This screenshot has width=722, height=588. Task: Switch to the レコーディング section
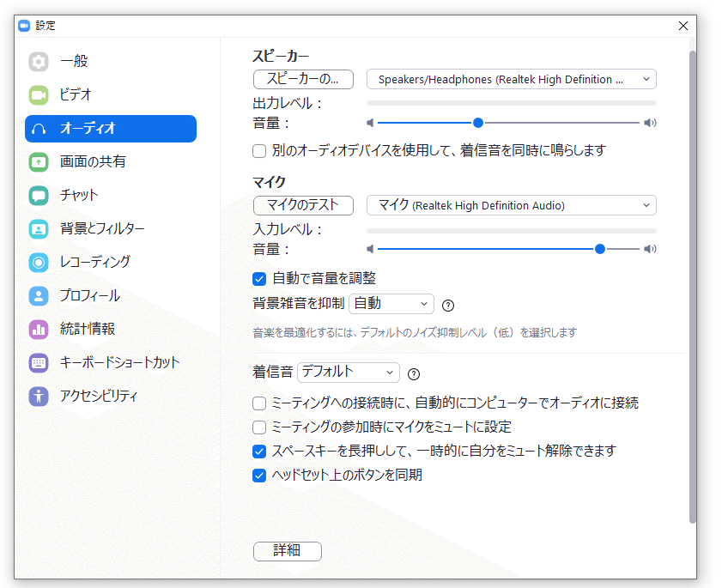tap(38, 262)
